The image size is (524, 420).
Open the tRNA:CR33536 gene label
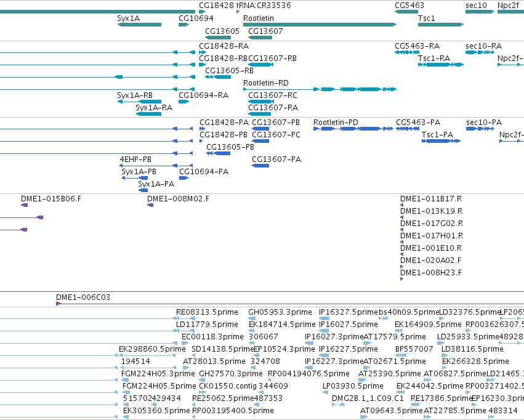[x=264, y=6]
